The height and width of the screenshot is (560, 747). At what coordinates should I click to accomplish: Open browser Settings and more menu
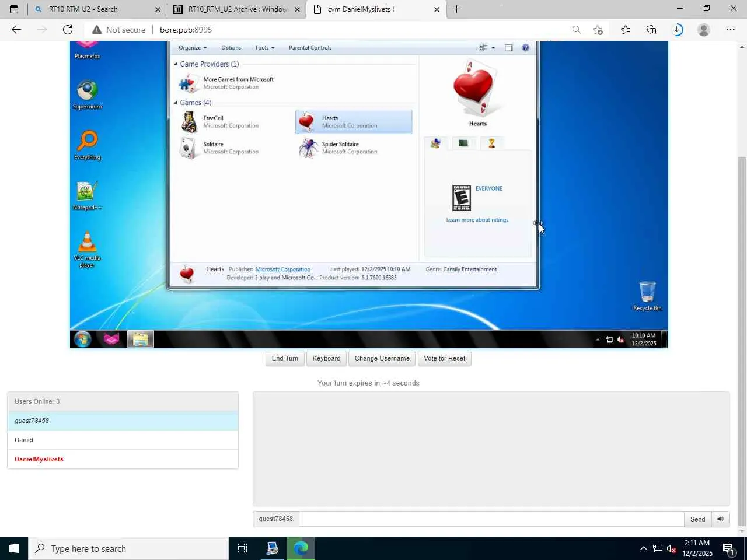click(x=731, y=30)
